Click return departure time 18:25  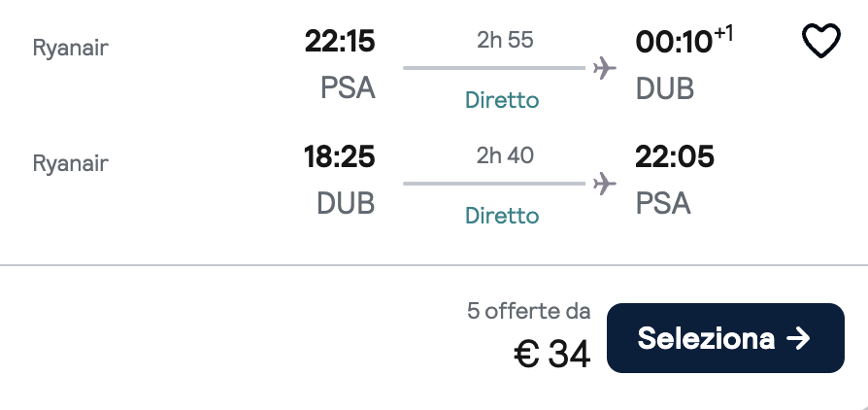339,156
